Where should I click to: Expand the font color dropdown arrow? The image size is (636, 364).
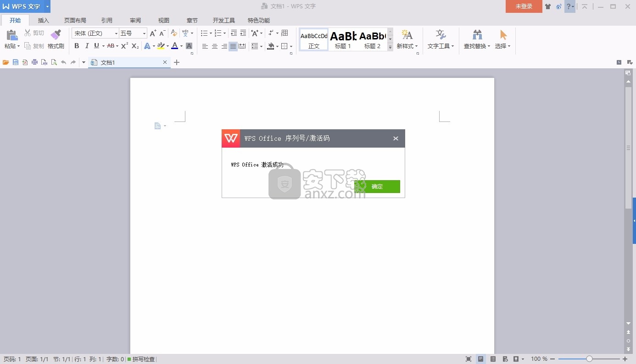[181, 46]
